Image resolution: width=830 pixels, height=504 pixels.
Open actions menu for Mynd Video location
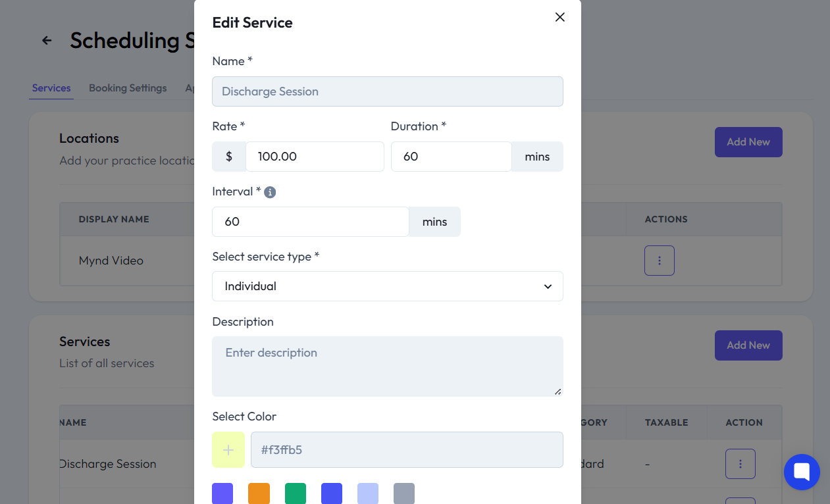pyautogui.click(x=659, y=261)
